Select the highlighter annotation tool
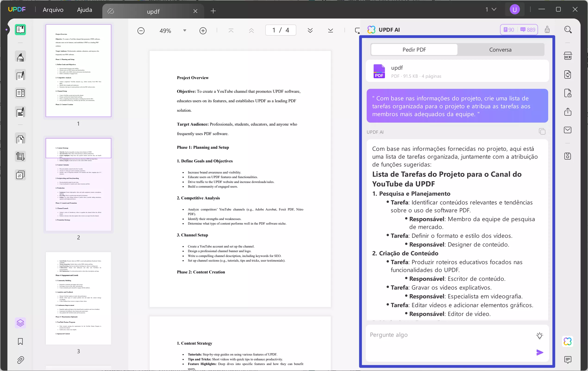 click(x=20, y=56)
